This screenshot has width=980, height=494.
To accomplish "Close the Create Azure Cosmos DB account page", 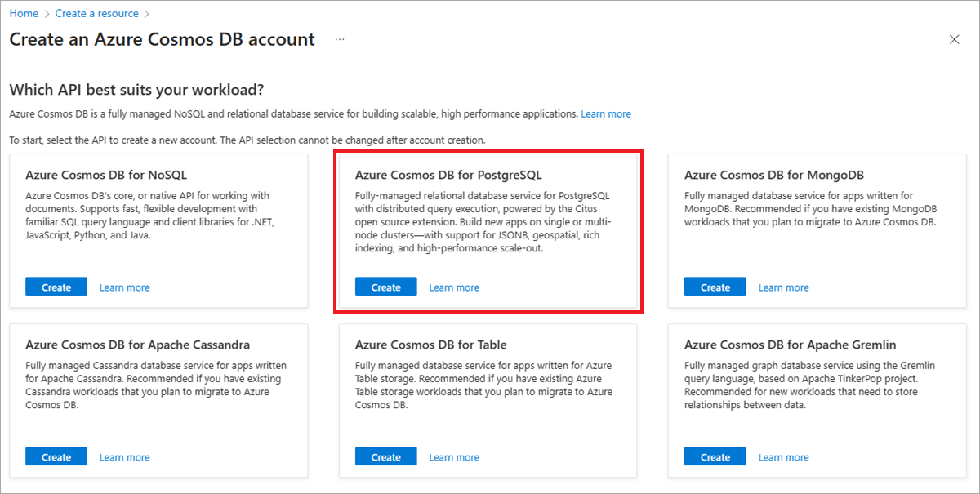I will pos(954,38).
